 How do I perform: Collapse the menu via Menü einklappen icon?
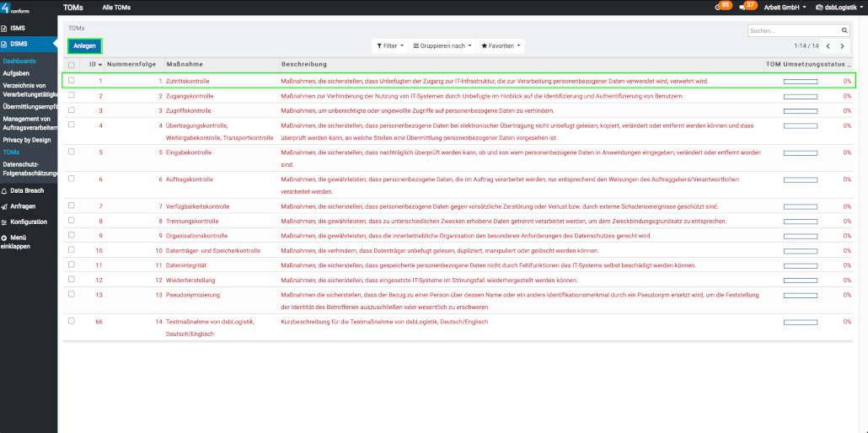click(4, 238)
